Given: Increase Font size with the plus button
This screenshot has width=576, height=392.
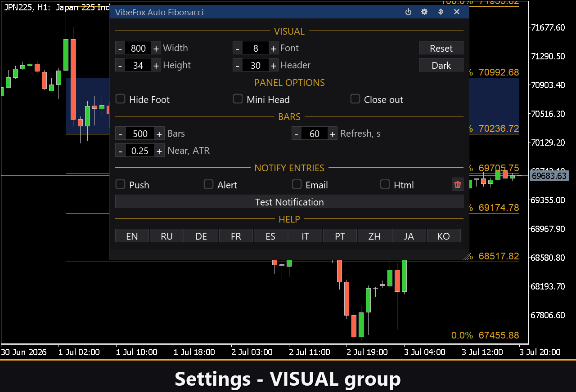Looking at the screenshot, I should [x=273, y=48].
